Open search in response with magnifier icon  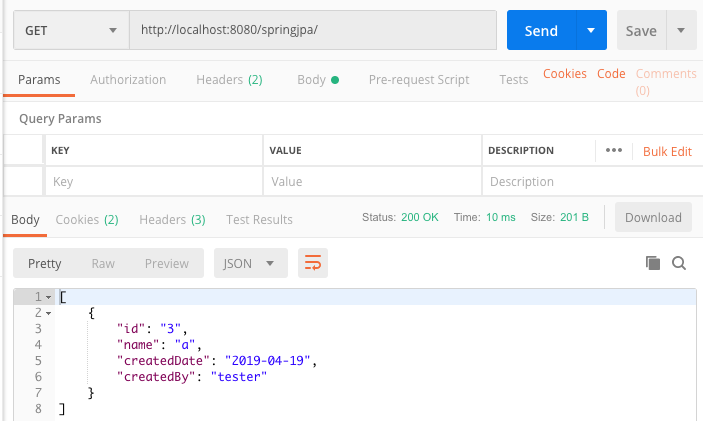[x=679, y=263]
